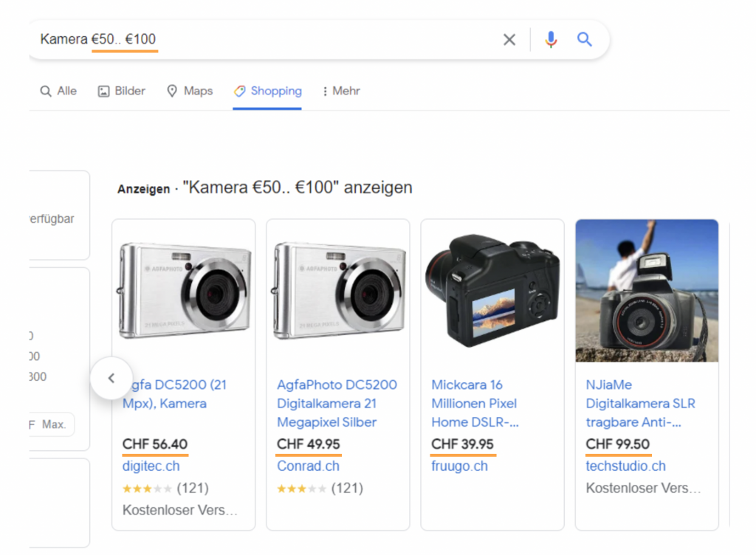Go back with the carousel left arrow
The width and height of the screenshot is (756, 555).
(x=111, y=378)
